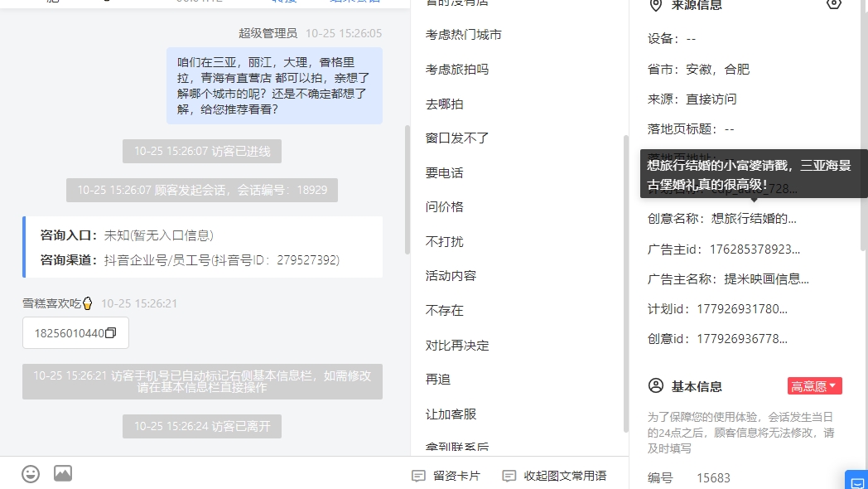Click the right info panel scrollbar
868x489 pixels.
(x=863, y=124)
